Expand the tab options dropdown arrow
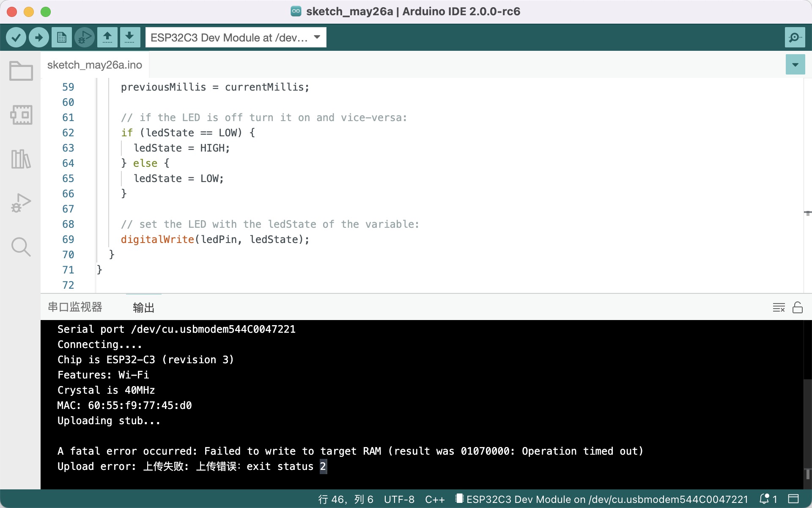 pyautogui.click(x=795, y=65)
